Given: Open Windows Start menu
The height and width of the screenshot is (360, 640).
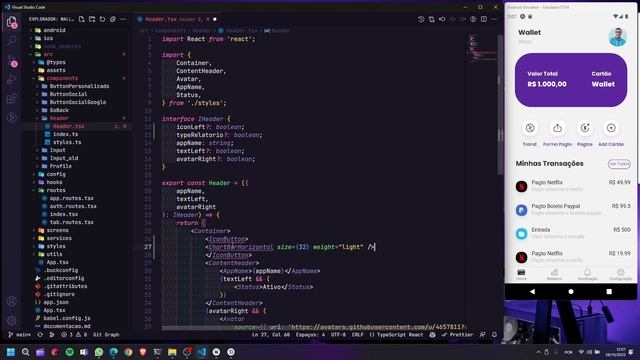Looking at the screenshot, I should pos(11,352).
